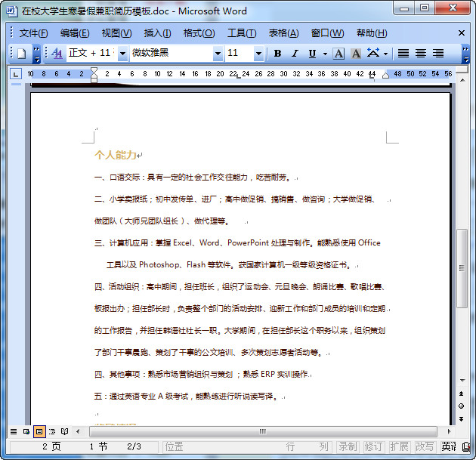Screen dimensions: 476x460
Task: Click the first line indent marker on ruler
Action: point(94,70)
